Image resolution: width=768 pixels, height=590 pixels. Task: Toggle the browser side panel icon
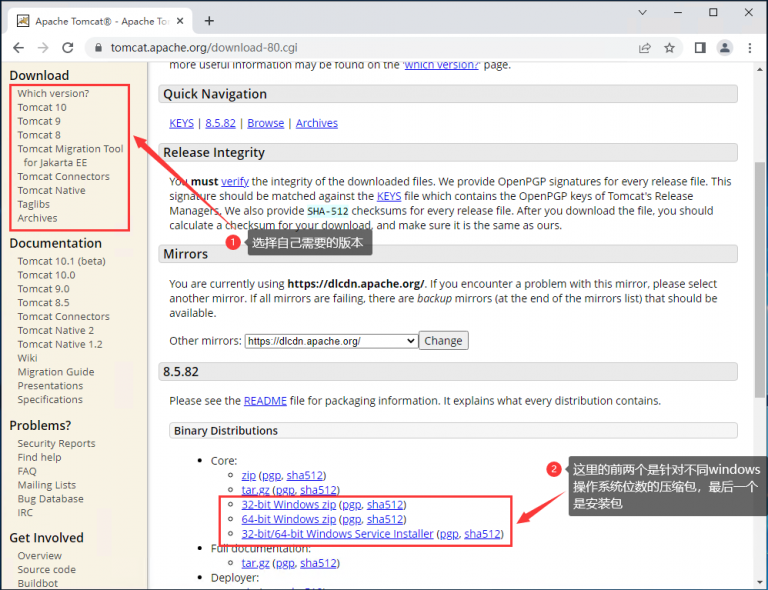point(700,47)
